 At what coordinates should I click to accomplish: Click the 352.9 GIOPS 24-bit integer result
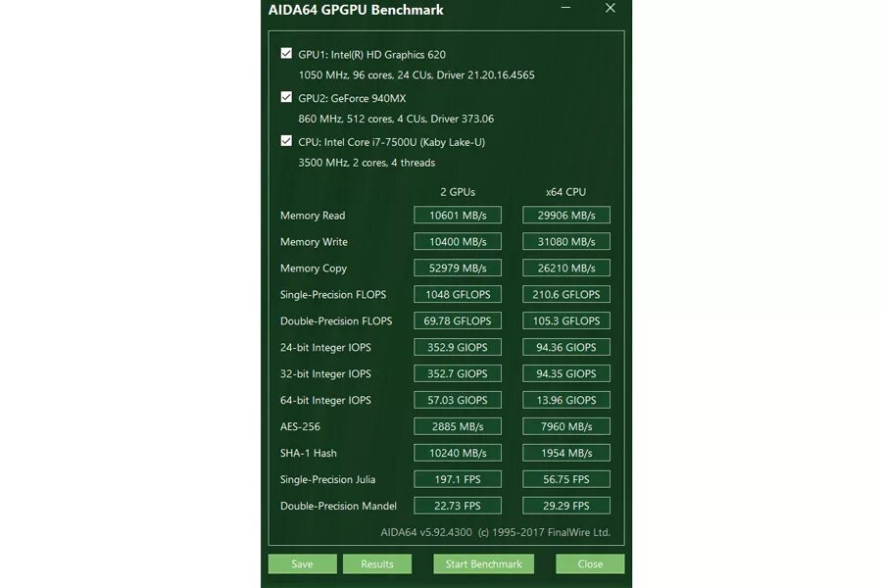(x=458, y=347)
